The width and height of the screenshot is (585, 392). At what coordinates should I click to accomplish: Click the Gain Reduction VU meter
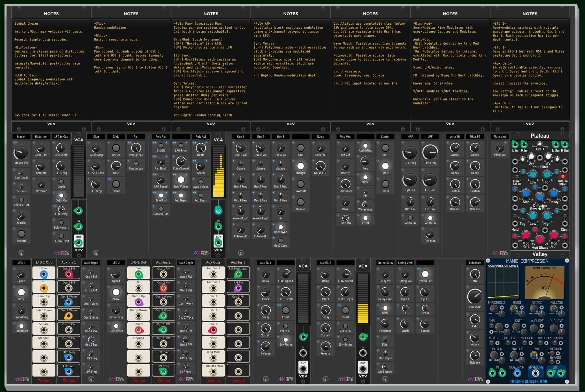[x=544, y=283]
